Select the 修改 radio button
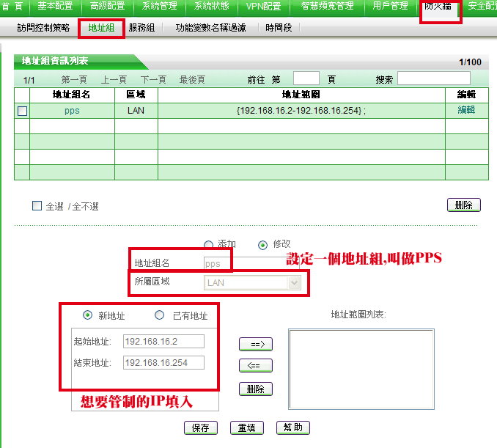Screen dimensions: 497x448 (262, 244)
